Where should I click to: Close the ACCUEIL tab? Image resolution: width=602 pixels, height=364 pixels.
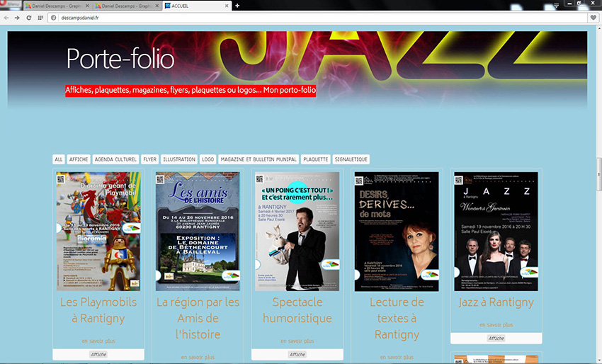pos(227,6)
